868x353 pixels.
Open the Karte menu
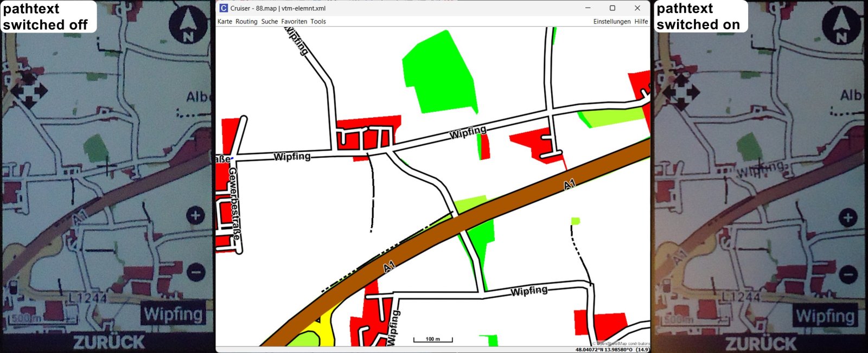click(x=225, y=22)
